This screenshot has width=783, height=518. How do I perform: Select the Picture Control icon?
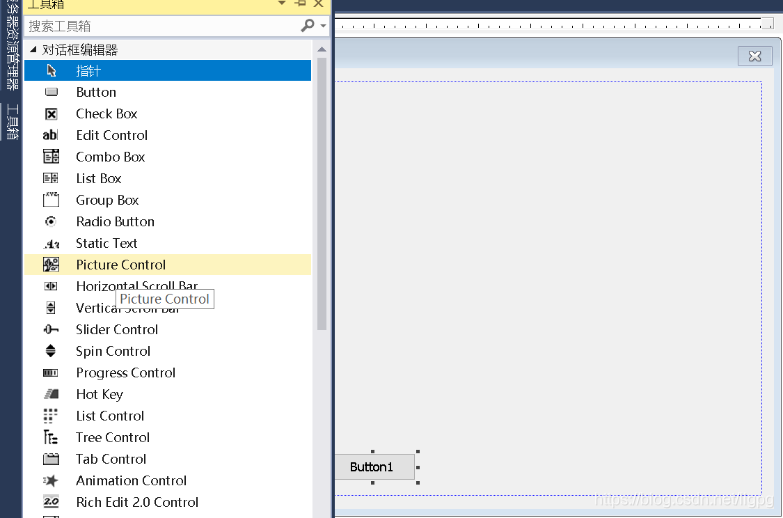51,264
